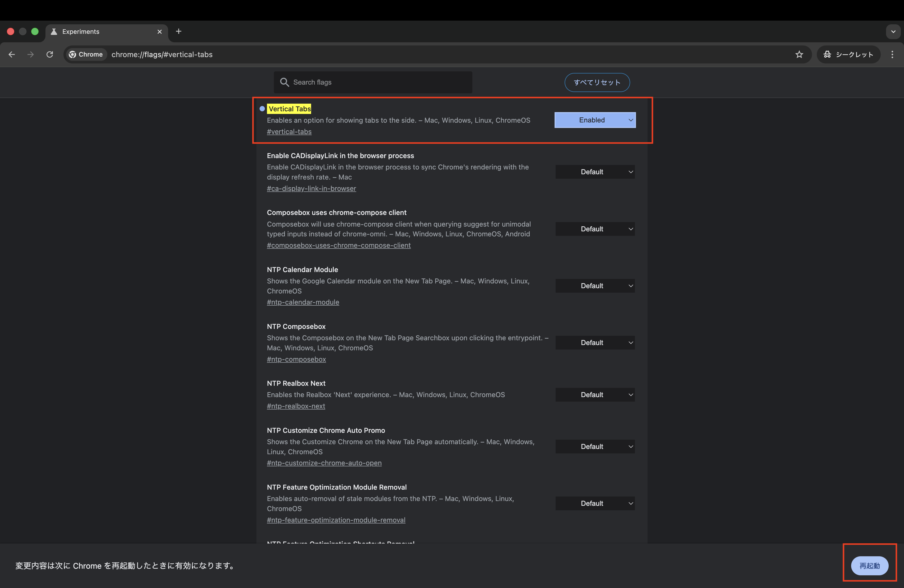Click the reload page icon
The height and width of the screenshot is (588, 904).
(50, 54)
